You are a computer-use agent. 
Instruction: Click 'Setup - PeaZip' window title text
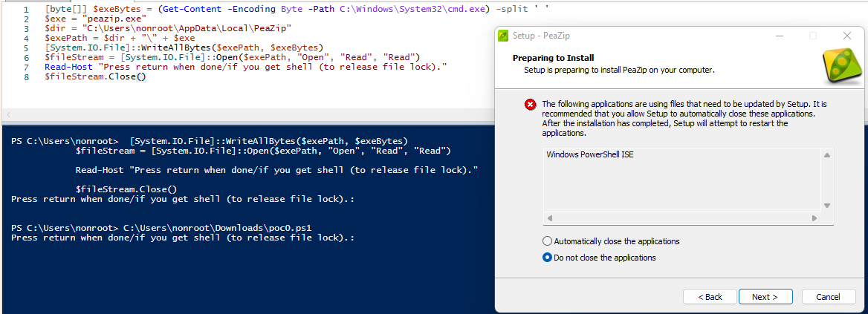[x=541, y=36]
